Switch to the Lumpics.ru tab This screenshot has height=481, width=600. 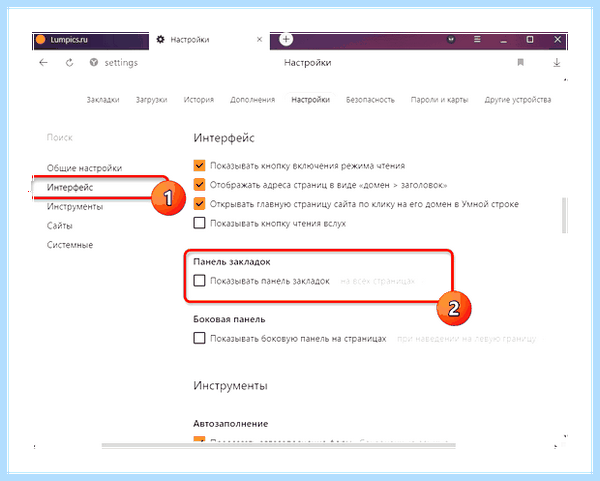coord(91,40)
